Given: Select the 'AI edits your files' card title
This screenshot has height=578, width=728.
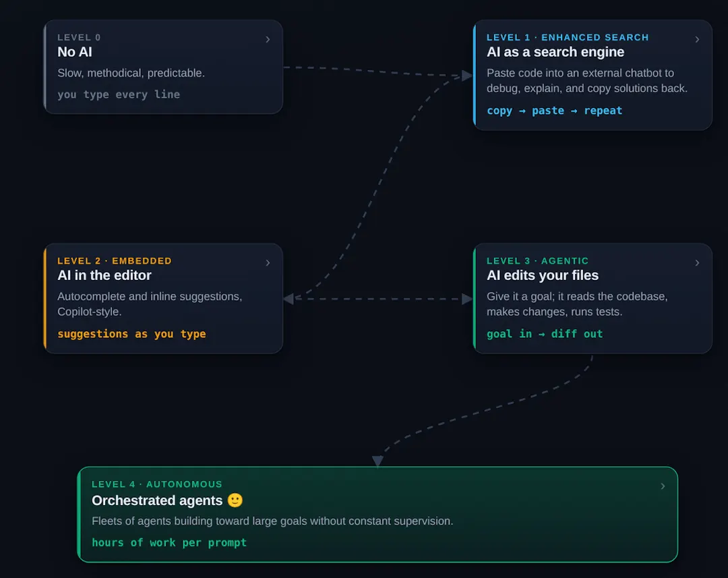Looking at the screenshot, I should (x=542, y=276).
